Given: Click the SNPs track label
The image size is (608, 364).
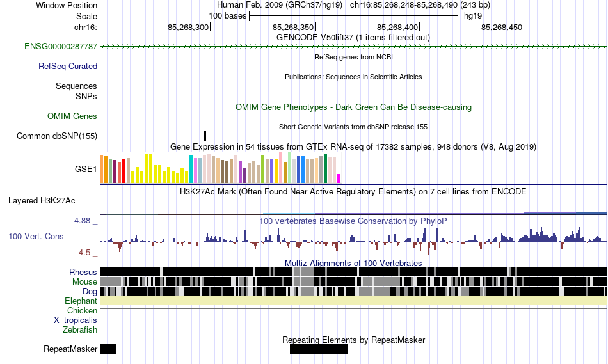Looking at the screenshot, I should tap(86, 96).
